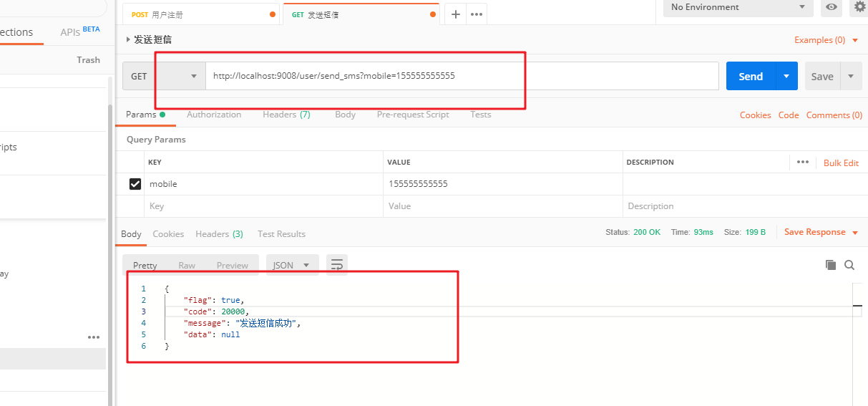The height and width of the screenshot is (406, 868).
Task: Click "data": null response line
Action: [x=212, y=334]
